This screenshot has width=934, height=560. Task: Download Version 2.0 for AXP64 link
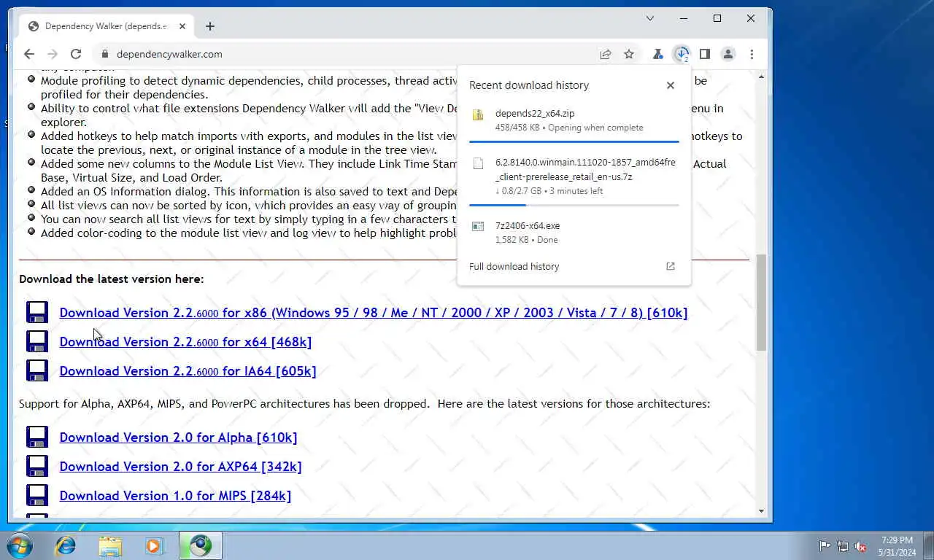(180, 467)
